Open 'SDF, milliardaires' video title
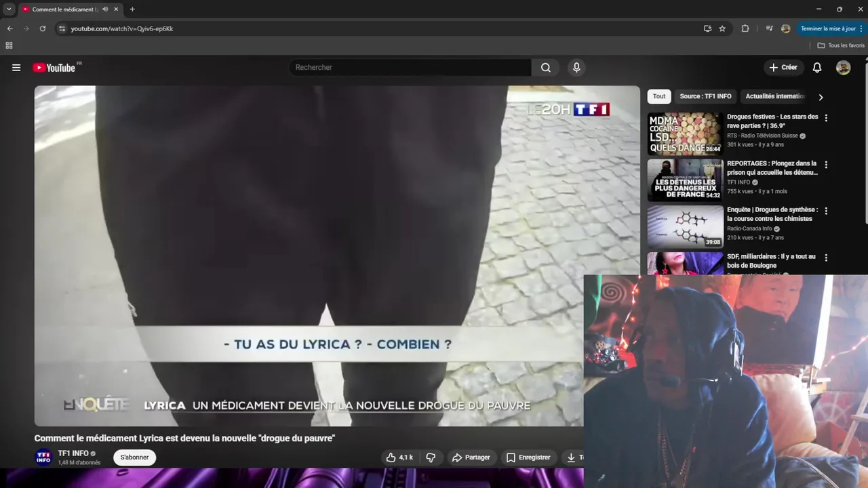Image resolution: width=868 pixels, height=488 pixels. 771,261
